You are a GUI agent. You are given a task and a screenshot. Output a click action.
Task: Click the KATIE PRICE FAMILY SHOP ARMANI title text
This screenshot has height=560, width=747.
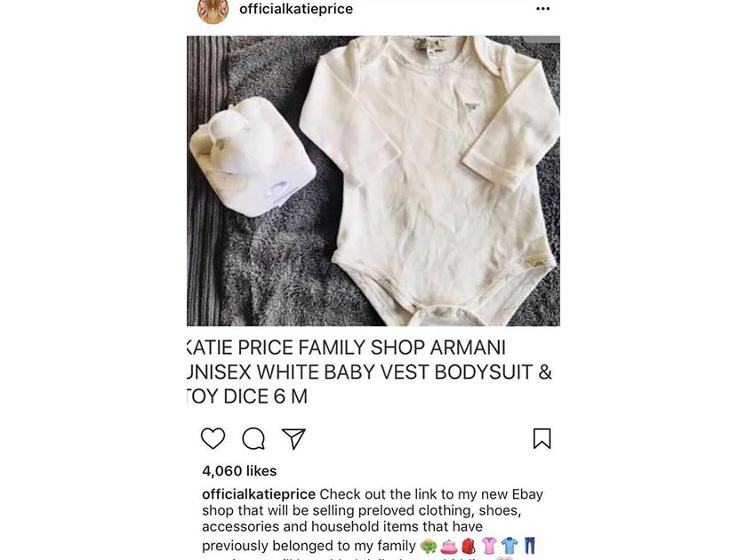[x=346, y=348]
